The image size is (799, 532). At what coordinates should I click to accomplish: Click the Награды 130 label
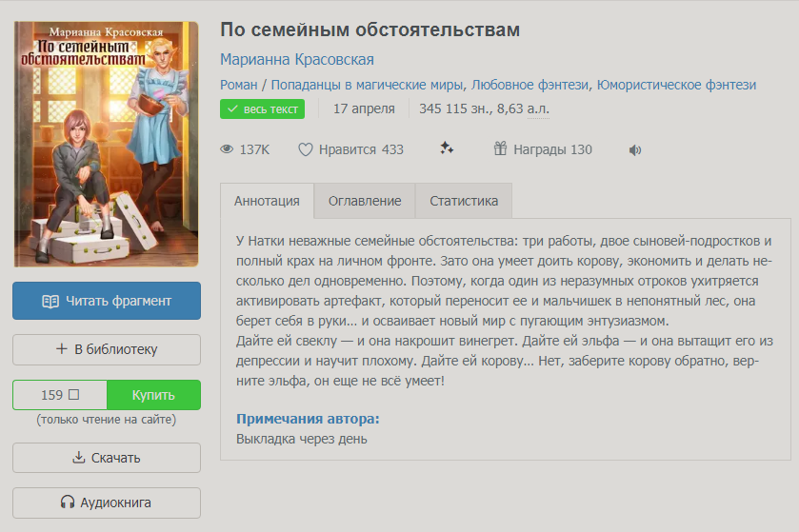point(553,149)
